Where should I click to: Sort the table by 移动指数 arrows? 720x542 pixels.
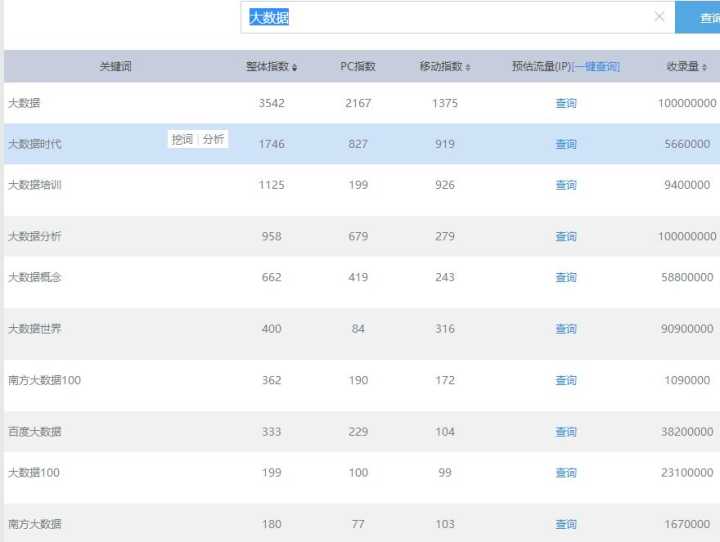click(468, 68)
